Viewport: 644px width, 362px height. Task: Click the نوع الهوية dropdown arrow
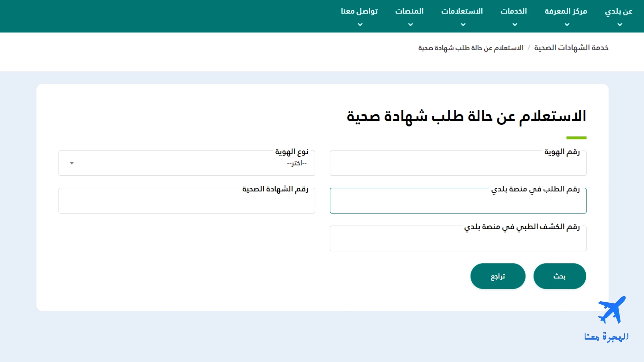(71, 163)
